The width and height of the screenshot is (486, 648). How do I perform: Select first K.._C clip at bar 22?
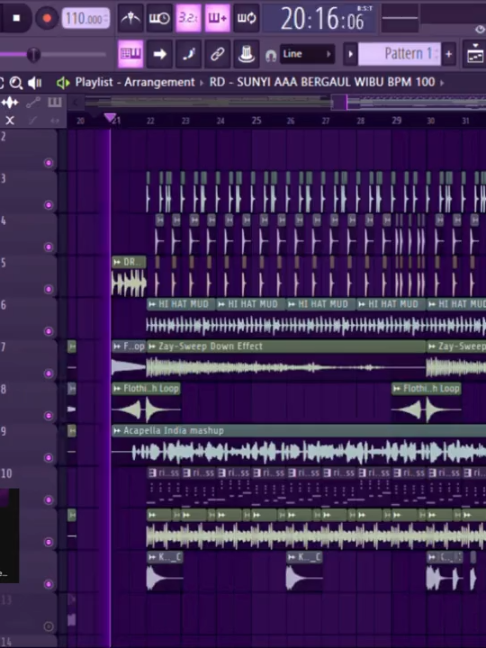click(x=164, y=570)
